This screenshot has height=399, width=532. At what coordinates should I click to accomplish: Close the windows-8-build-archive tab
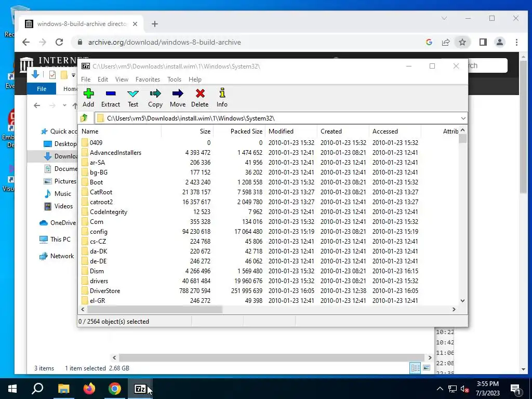[135, 24]
